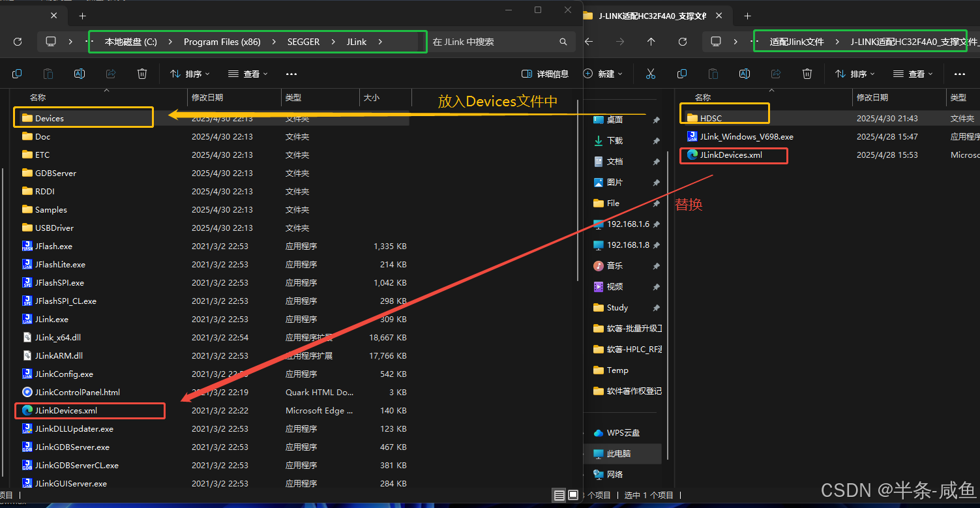Image resolution: width=980 pixels, height=508 pixels.
Task: Sort by 大小 column header in JLink window
Action: 372,97
